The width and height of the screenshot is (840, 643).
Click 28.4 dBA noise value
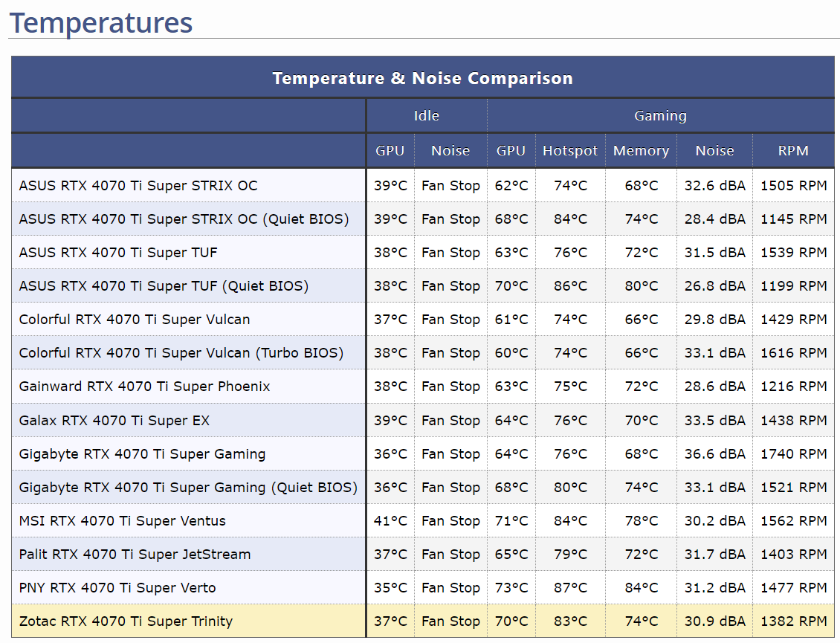(714, 219)
